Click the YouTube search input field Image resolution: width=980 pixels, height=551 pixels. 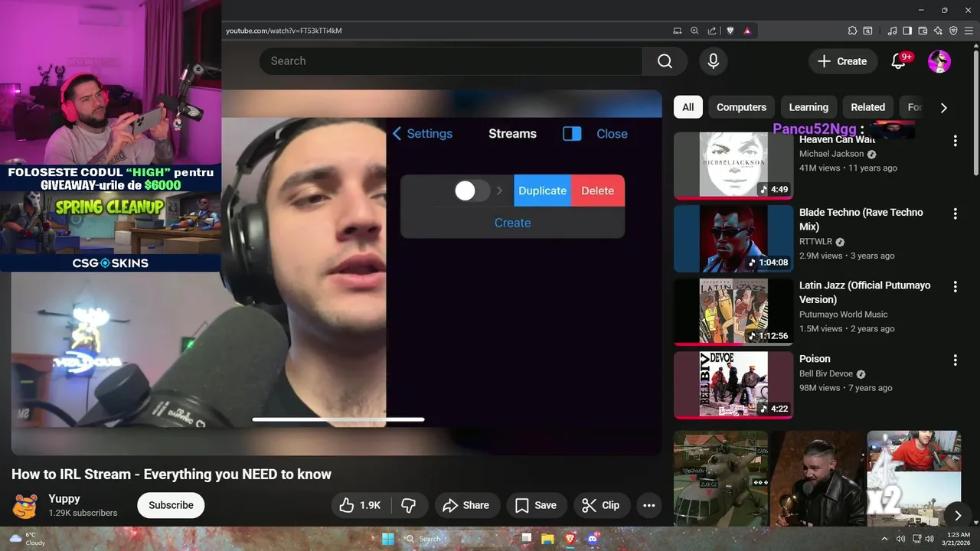(450, 61)
